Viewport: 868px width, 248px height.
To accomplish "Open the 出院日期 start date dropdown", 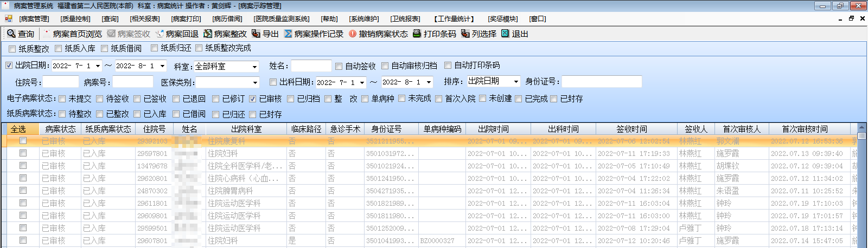I will coord(98,66).
